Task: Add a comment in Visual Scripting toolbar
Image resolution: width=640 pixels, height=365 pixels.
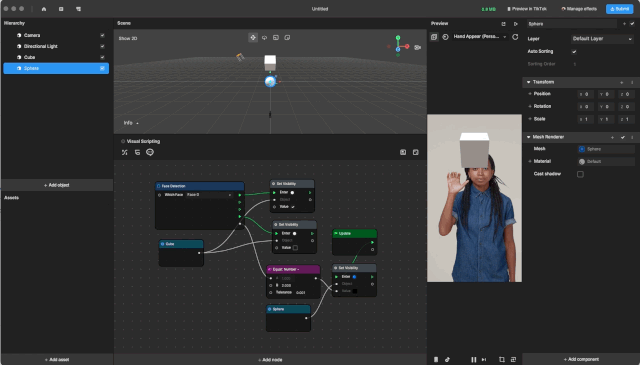Action: (x=150, y=152)
